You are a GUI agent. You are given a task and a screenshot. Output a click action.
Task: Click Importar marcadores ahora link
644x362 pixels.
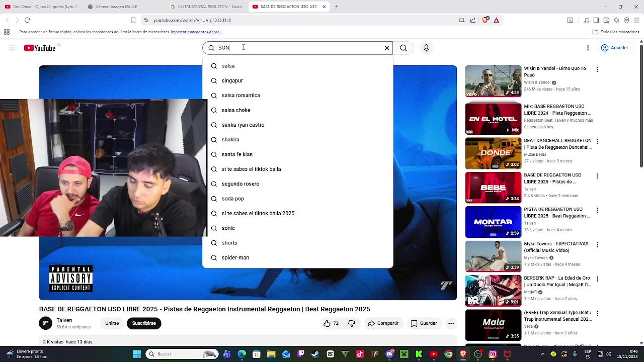coord(196,32)
